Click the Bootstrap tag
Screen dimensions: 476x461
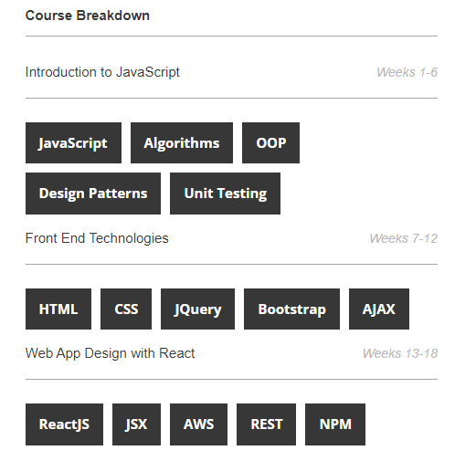click(x=291, y=309)
